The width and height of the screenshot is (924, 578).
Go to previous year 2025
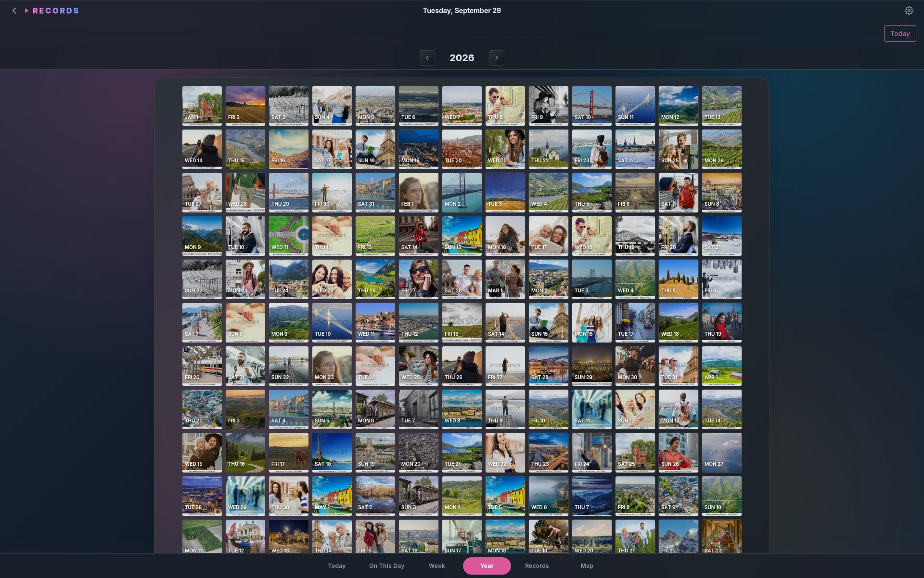click(x=427, y=58)
